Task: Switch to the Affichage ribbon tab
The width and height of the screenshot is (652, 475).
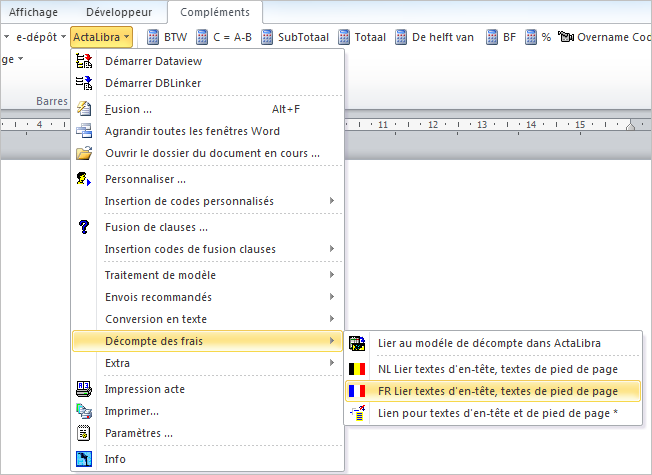Action: [33, 12]
